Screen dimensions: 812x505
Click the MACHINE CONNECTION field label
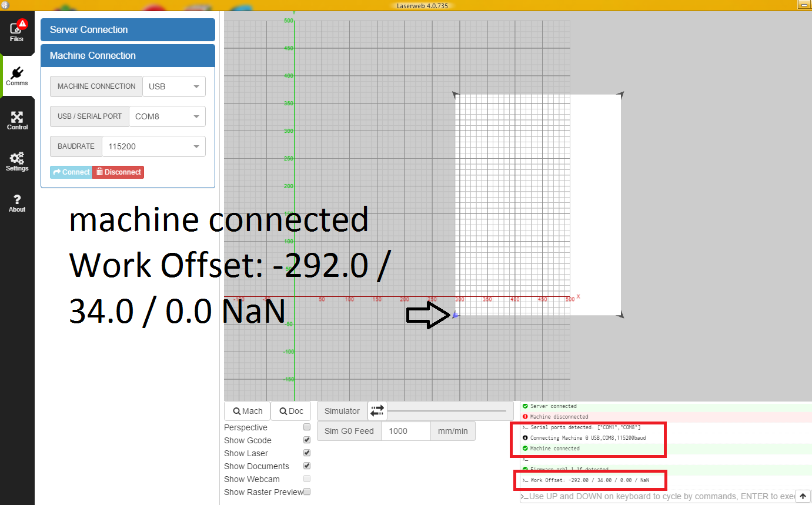(96, 86)
